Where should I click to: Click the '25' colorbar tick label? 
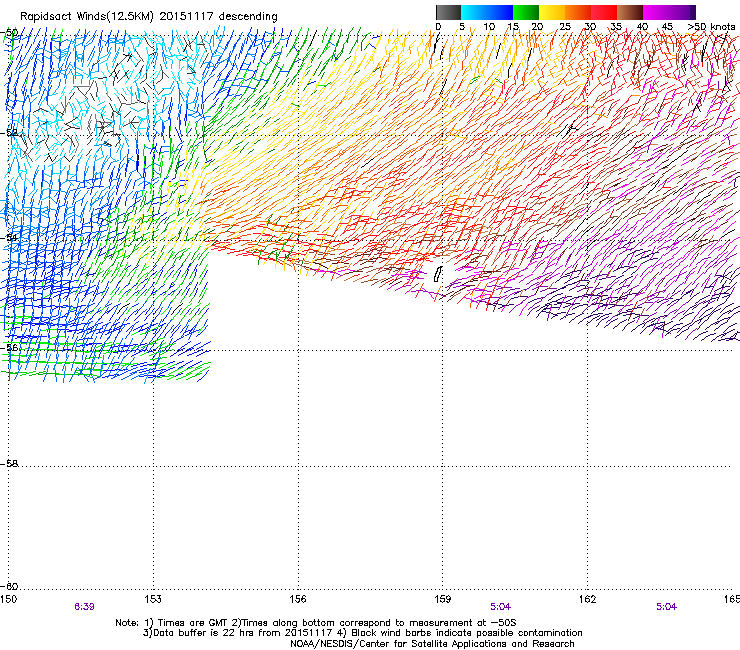tap(565, 26)
